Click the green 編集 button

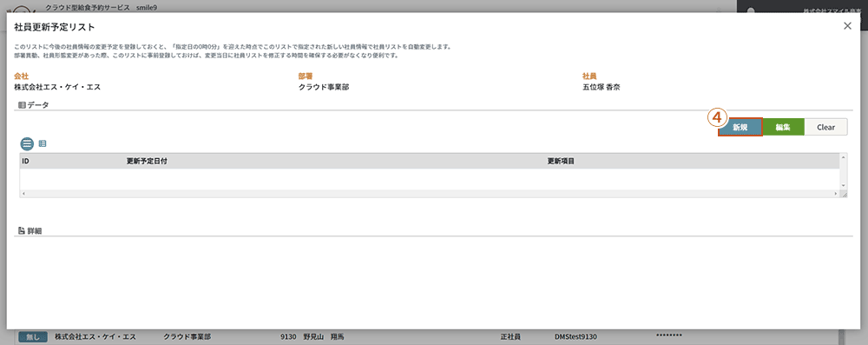click(x=783, y=127)
